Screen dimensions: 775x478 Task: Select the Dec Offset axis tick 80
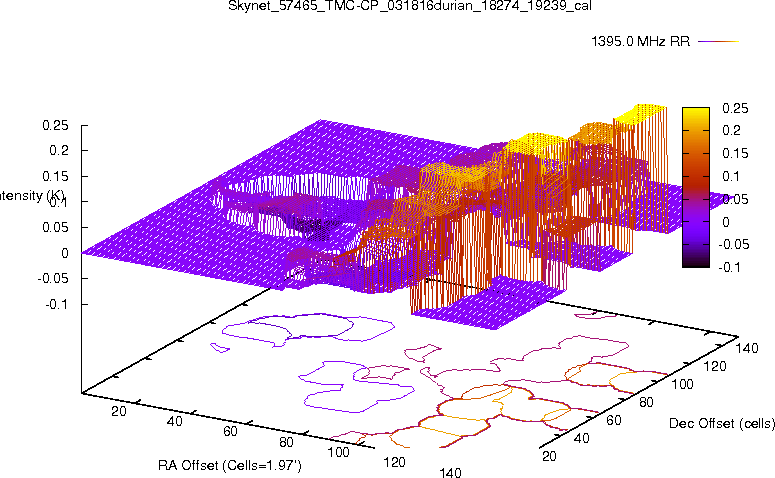[x=646, y=402]
